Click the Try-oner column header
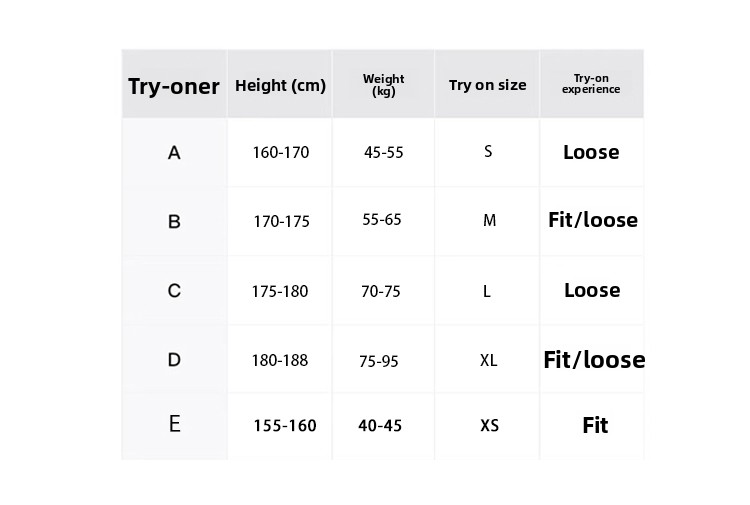The height and width of the screenshot is (505, 750). point(174,86)
